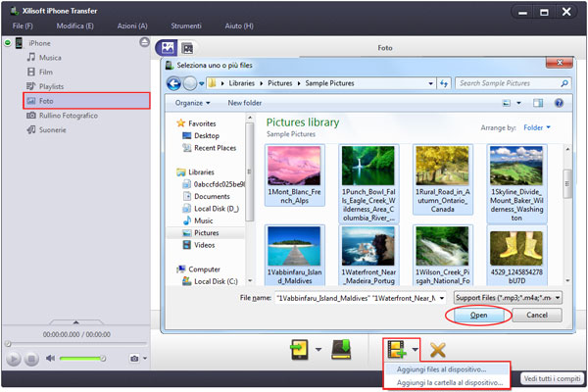Click the Cancel button
The height and width of the screenshot is (392, 588).
click(537, 316)
